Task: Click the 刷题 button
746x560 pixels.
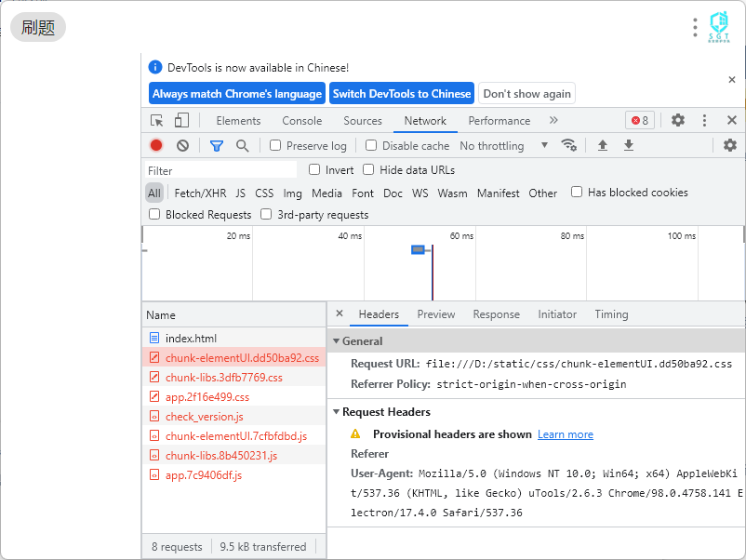Action: pos(38,27)
